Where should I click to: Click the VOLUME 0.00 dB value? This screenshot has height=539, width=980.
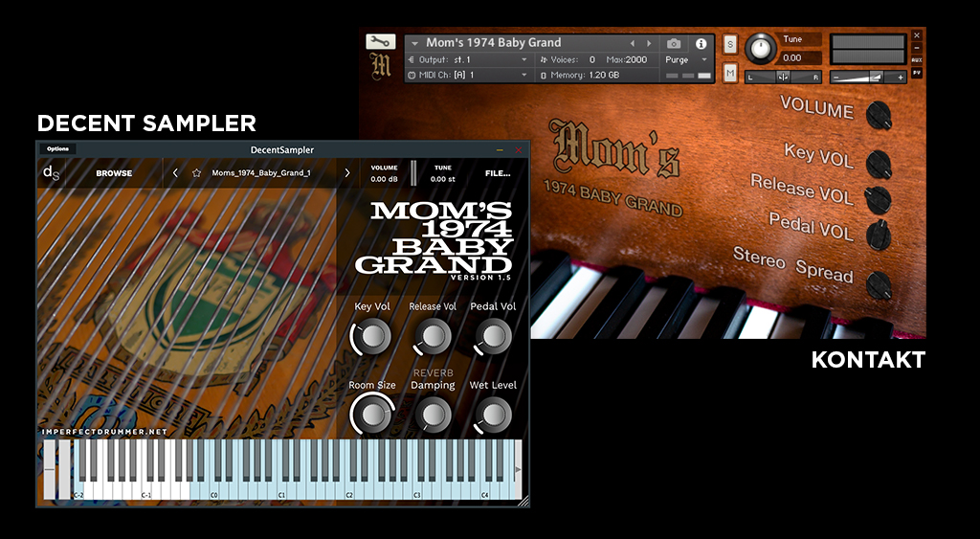[x=385, y=179]
